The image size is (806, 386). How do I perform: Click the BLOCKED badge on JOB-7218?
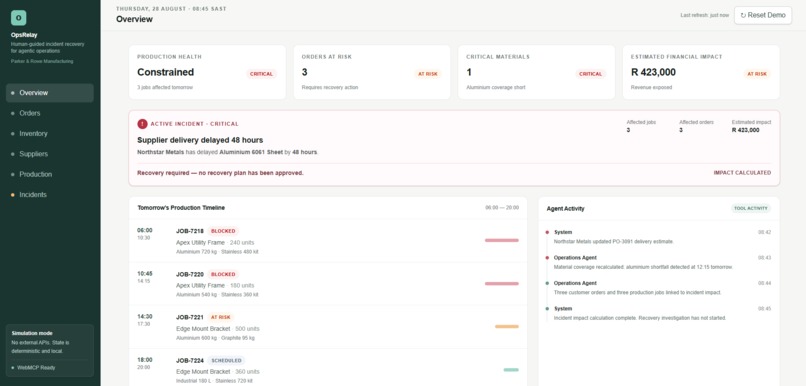[223, 231]
